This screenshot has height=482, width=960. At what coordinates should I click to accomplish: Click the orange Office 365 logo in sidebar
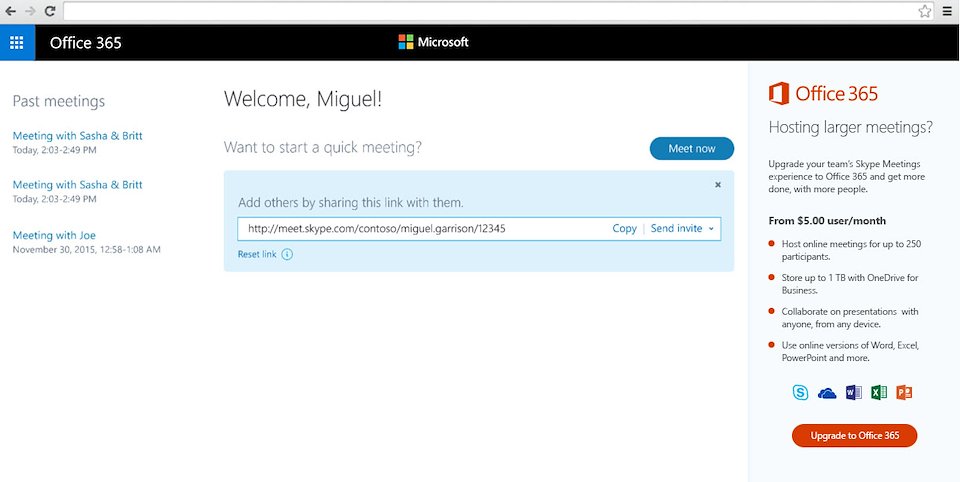pos(823,94)
